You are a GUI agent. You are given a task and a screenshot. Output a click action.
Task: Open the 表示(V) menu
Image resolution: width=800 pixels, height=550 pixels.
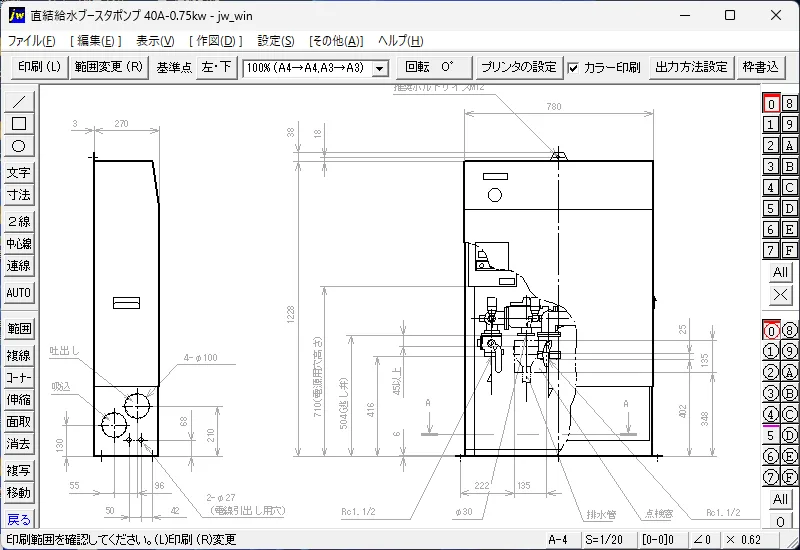point(155,41)
